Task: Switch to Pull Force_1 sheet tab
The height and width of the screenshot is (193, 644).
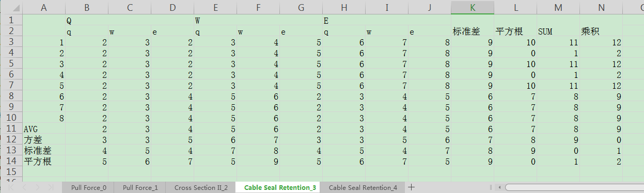Action: click(140, 187)
